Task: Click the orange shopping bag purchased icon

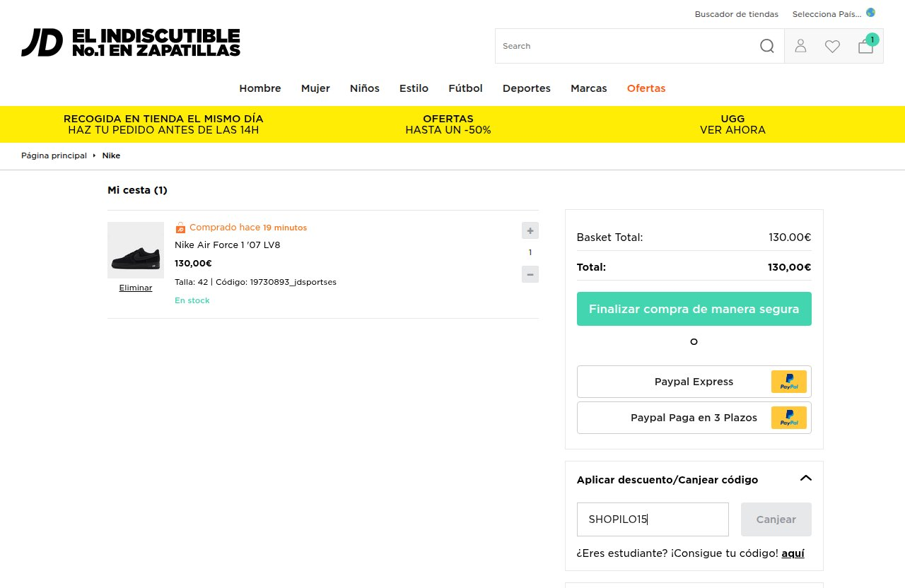Action: pos(180,228)
